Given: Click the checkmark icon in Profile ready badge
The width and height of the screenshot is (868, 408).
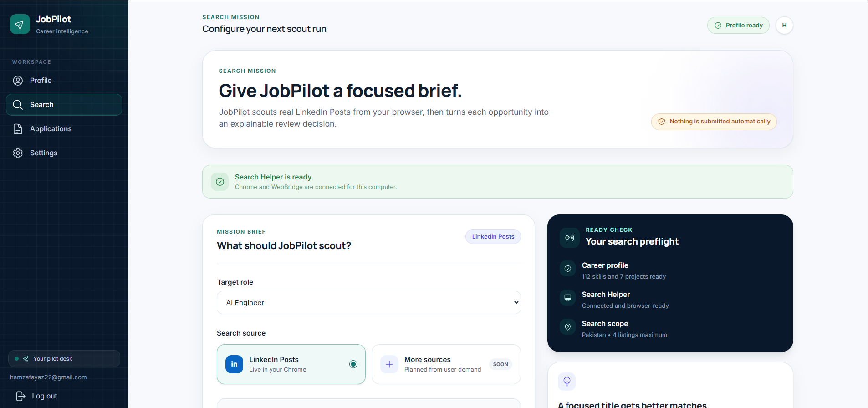Looking at the screenshot, I should (x=718, y=25).
